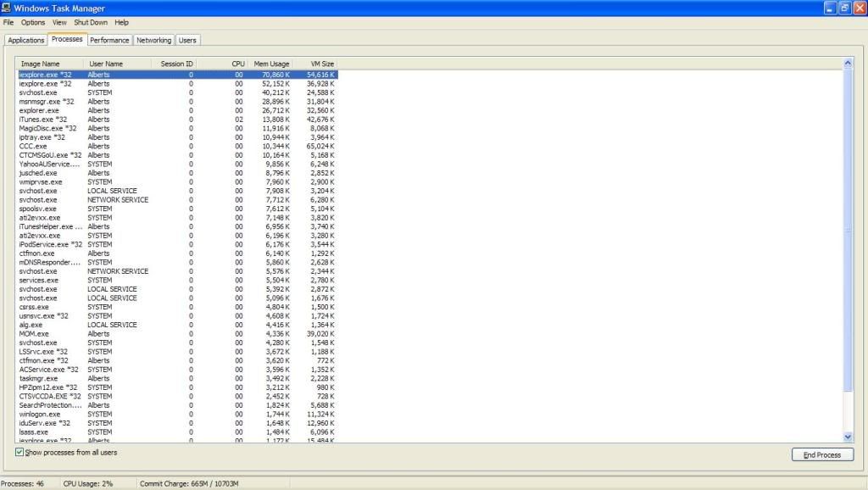Open the Performance tab
Viewport: 868px width, 490px height.
(109, 39)
